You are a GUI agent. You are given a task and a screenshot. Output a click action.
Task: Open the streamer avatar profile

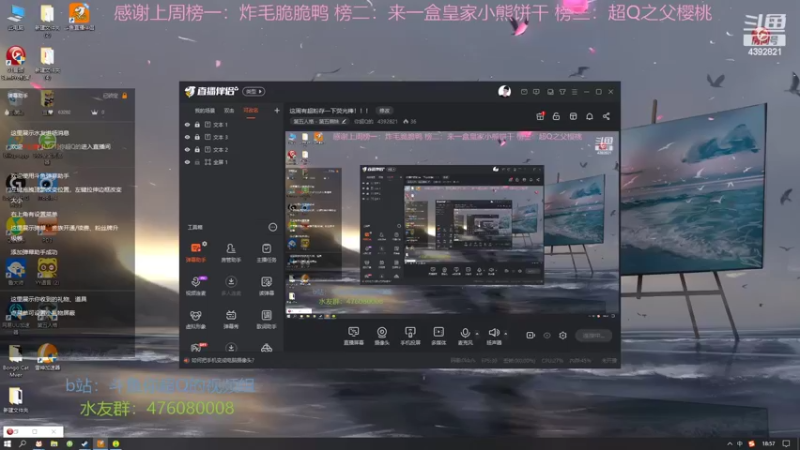coord(504,91)
